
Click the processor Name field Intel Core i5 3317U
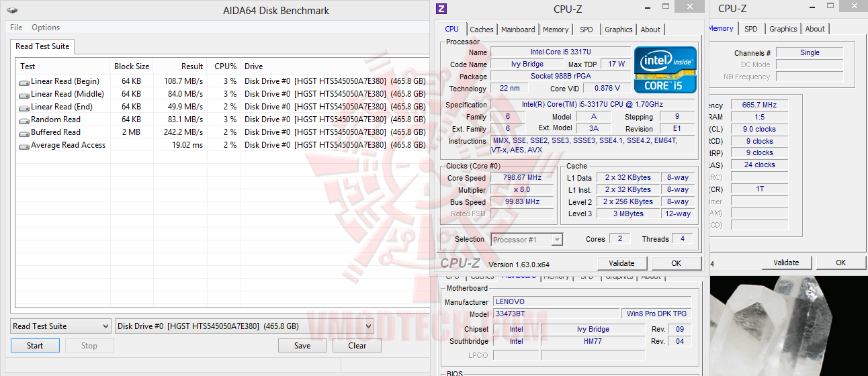pos(560,52)
